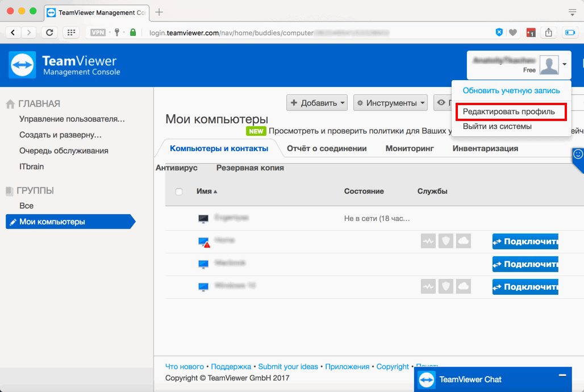This screenshot has width=584, height=392.
Task: Open Управление пользователя sidebar item
Action: tap(72, 119)
